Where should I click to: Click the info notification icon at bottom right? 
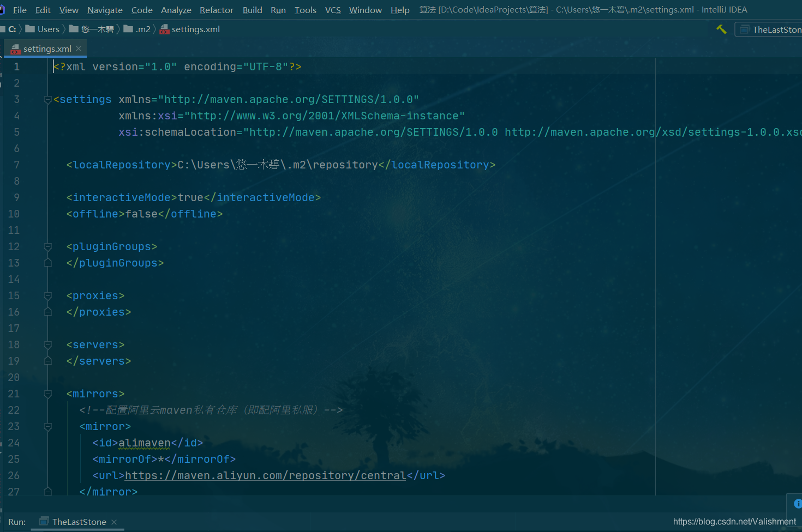[x=797, y=504]
